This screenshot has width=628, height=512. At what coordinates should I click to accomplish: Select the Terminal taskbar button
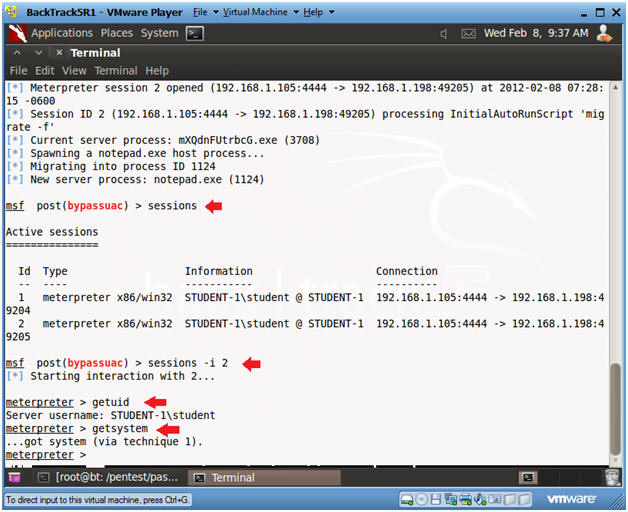[264, 478]
